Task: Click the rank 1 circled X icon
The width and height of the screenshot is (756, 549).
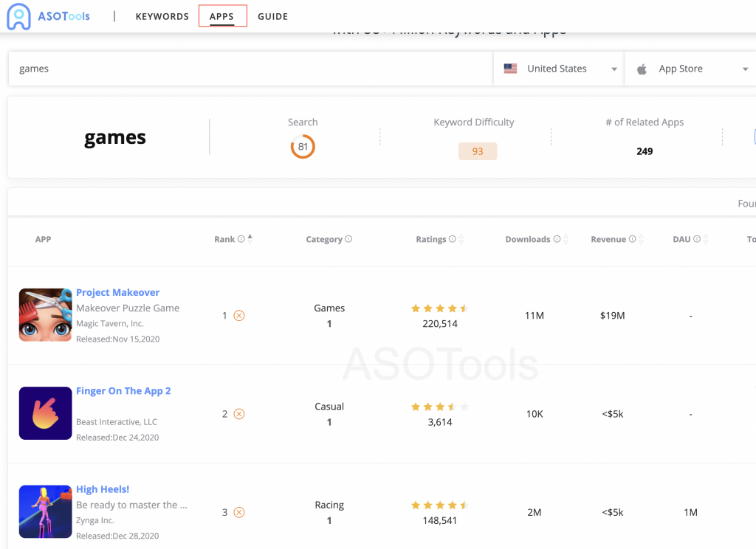Action: pyautogui.click(x=239, y=316)
